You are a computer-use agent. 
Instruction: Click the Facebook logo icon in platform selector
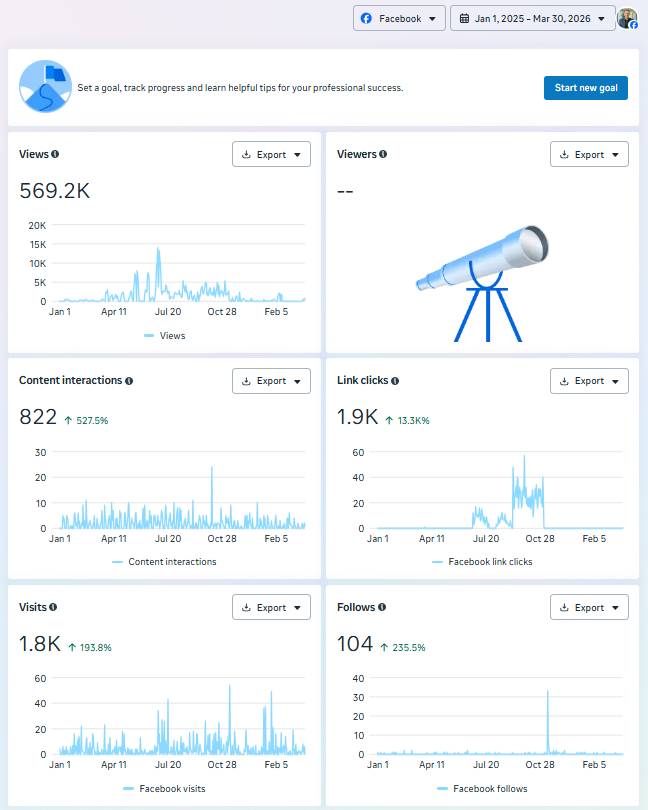click(x=366, y=19)
